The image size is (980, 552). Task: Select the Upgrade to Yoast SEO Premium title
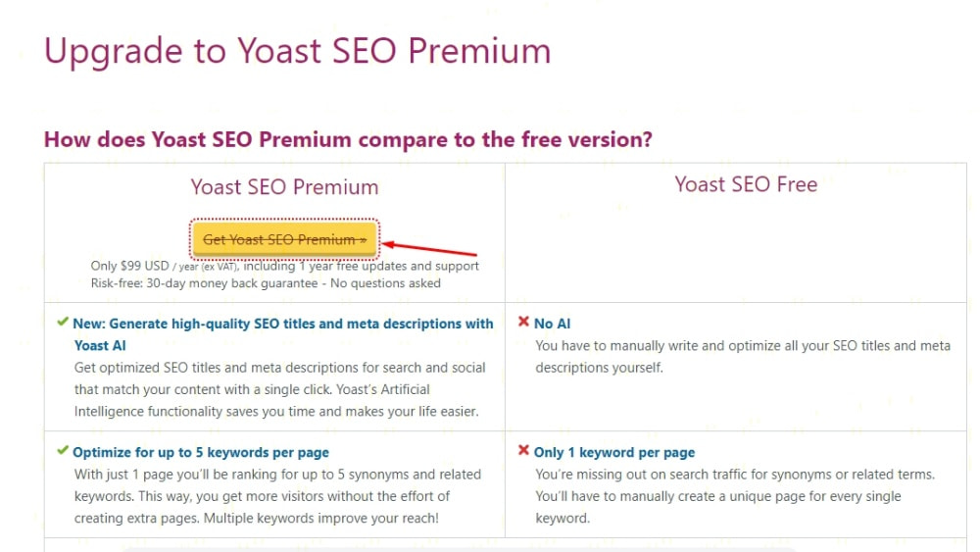[x=298, y=51]
